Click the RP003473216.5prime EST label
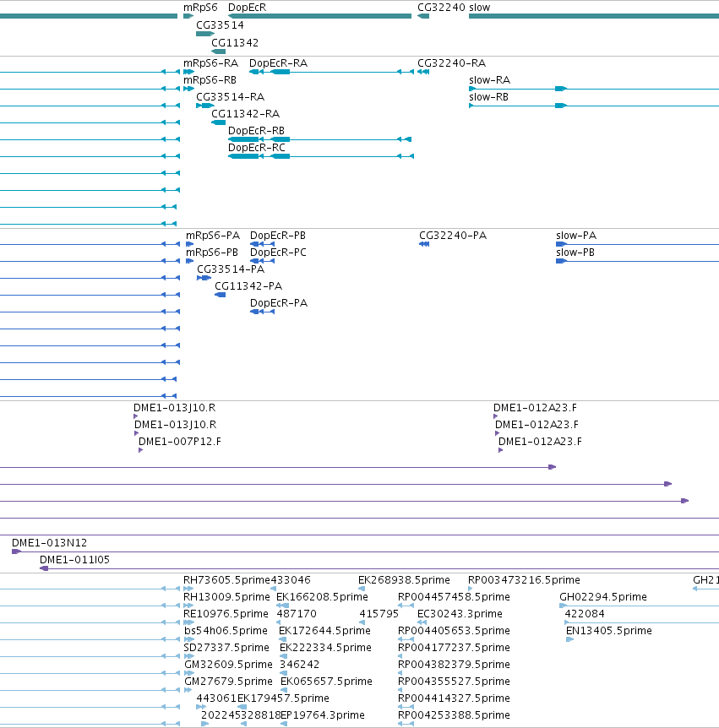The width and height of the screenshot is (719, 728). point(524,580)
